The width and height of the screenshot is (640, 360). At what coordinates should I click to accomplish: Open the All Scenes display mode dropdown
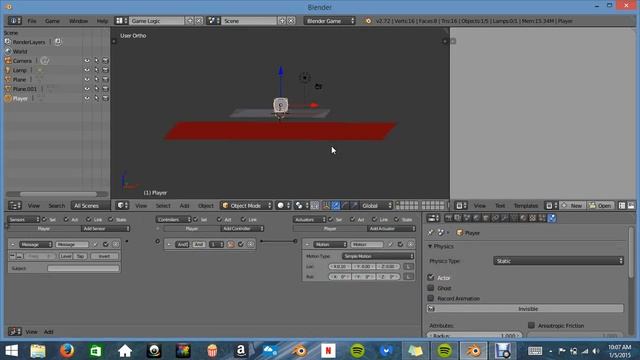(x=90, y=206)
